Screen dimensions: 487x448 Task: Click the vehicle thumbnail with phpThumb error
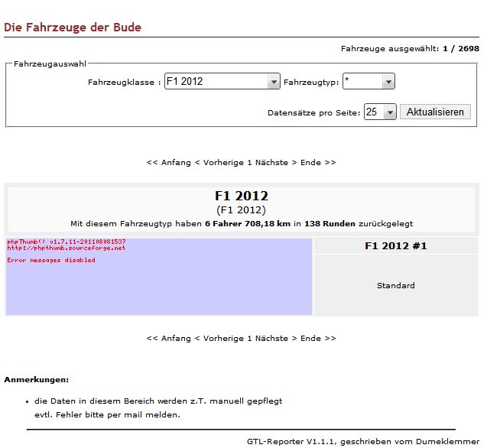pos(159,277)
